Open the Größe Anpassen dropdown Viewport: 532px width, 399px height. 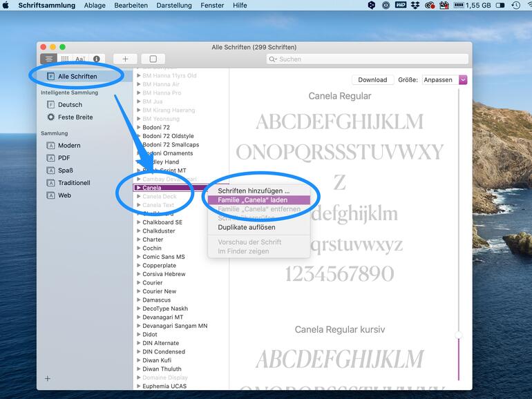pos(445,79)
